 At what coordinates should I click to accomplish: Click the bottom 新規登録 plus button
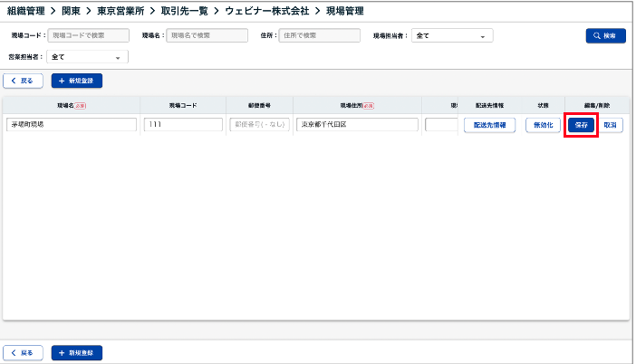pyautogui.click(x=78, y=352)
